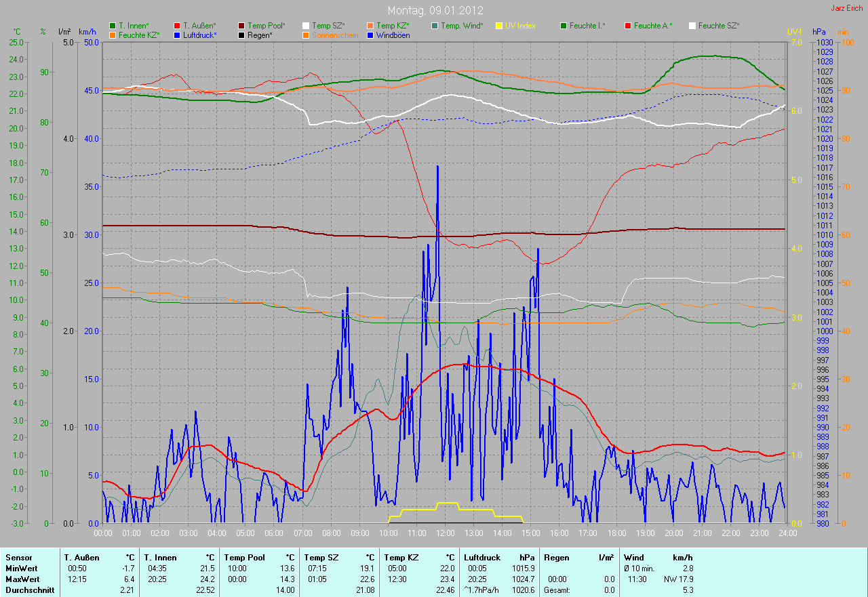Toggle the Sonnenschein legend entry

334,35
